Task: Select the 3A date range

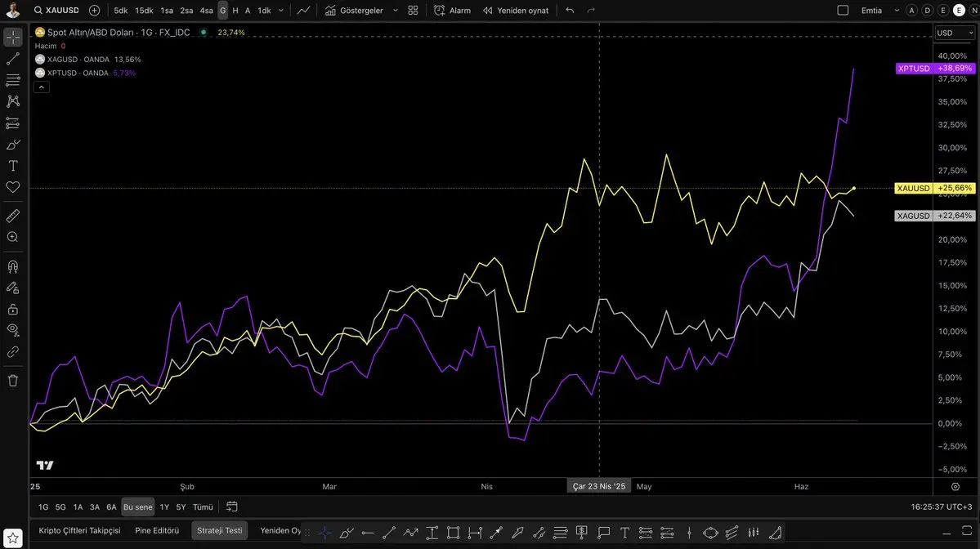Action: point(94,507)
